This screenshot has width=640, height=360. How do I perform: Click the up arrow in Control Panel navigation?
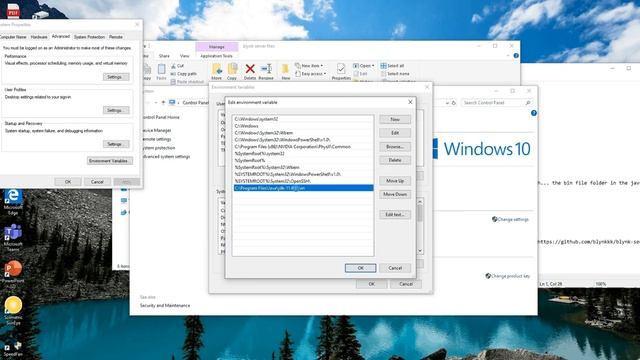pos(163,102)
